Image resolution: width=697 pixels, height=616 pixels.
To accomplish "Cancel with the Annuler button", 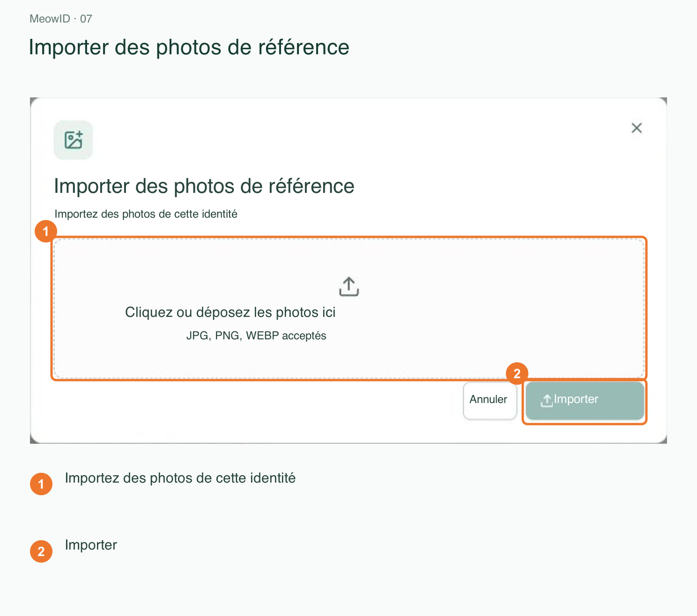I will point(489,401).
